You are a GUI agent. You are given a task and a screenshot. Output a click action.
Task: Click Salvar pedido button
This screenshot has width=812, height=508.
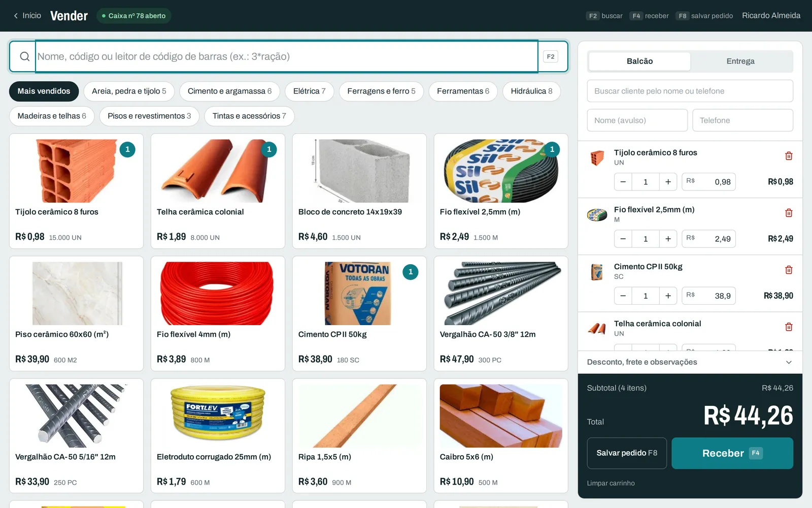coord(627,453)
